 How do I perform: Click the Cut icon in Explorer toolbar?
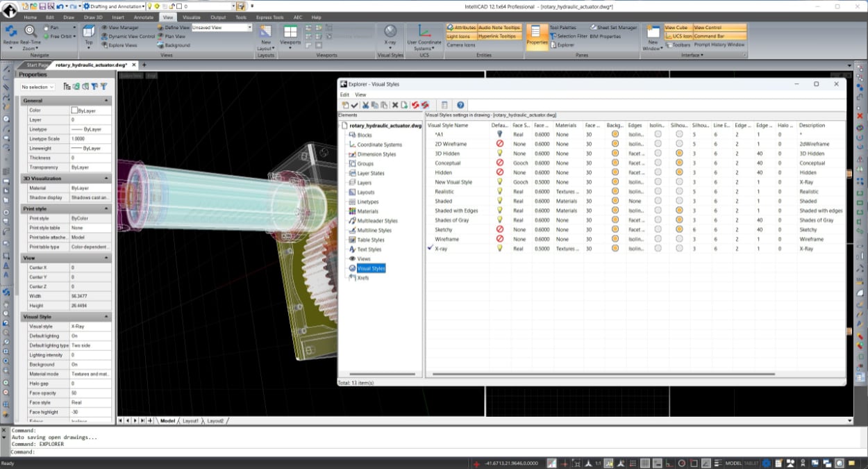[x=365, y=105]
